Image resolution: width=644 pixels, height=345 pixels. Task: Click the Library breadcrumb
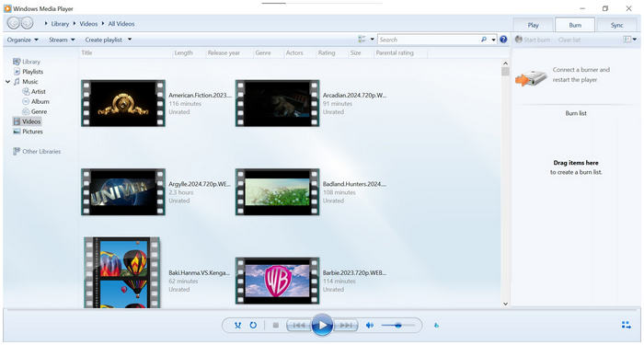tap(60, 24)
